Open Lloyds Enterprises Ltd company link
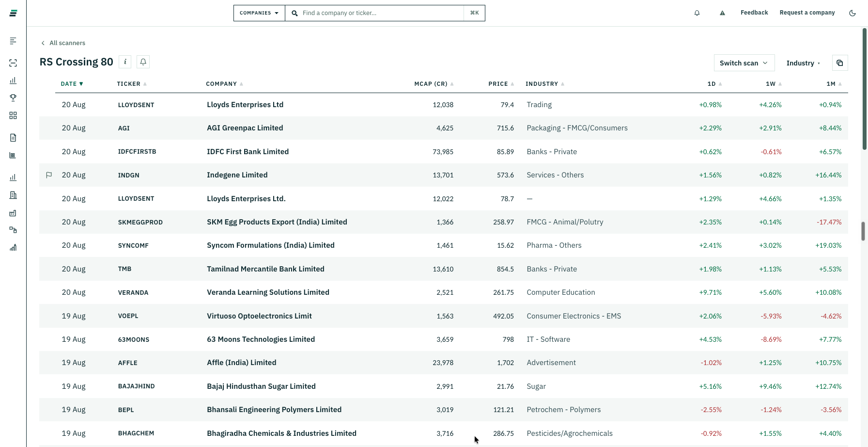The width and height of the screenshot is (868, 447). coord(245,105)
